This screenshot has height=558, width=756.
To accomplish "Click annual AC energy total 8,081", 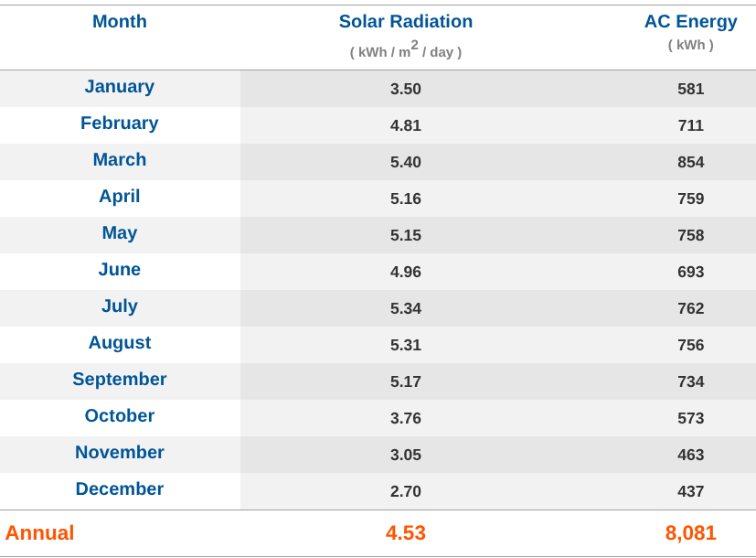I will coord(690,533).
